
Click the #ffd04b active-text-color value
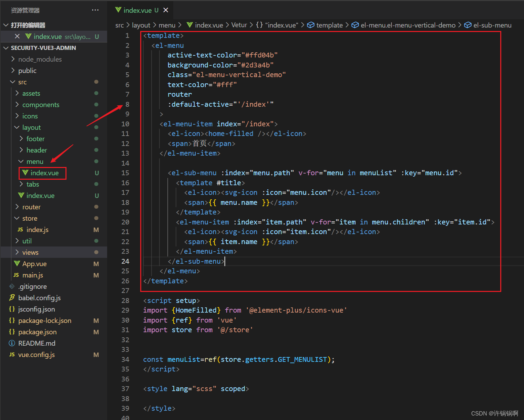[259, 55]
